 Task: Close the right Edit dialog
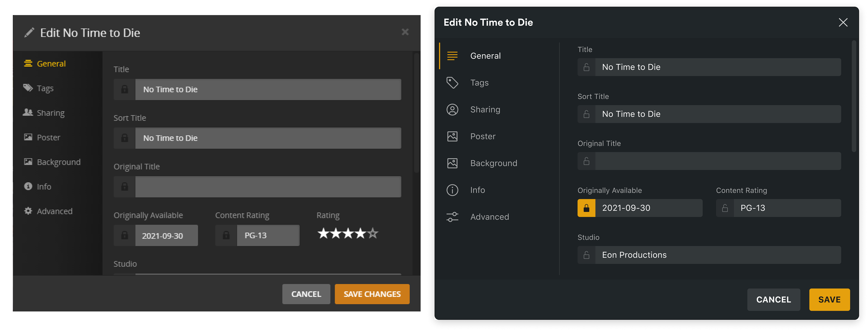[x=843, y=22]
